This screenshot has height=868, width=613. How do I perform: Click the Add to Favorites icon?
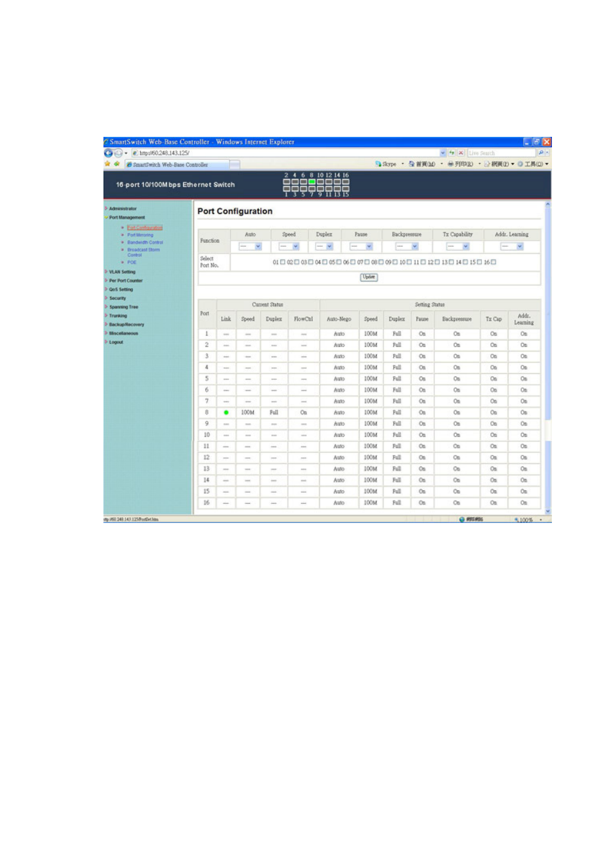[117, 164]
